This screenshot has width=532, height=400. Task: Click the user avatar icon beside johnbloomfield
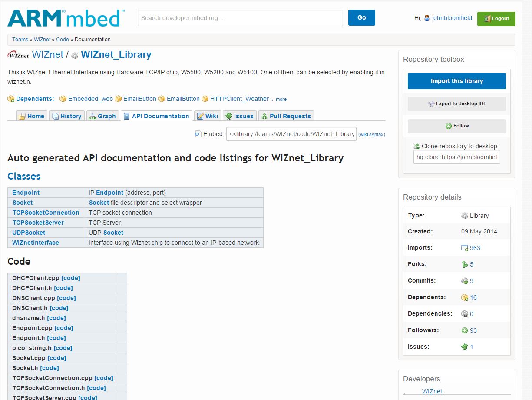coord(427,18)
